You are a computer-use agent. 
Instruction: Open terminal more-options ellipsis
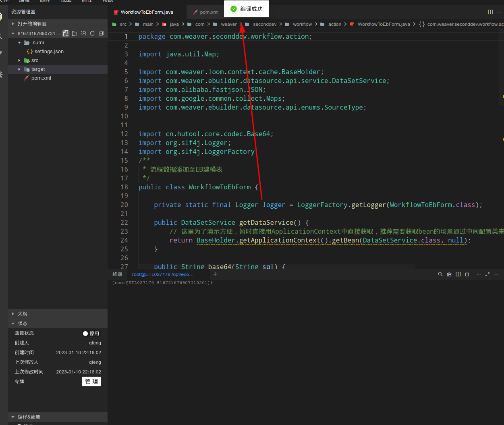click(479, 274)
